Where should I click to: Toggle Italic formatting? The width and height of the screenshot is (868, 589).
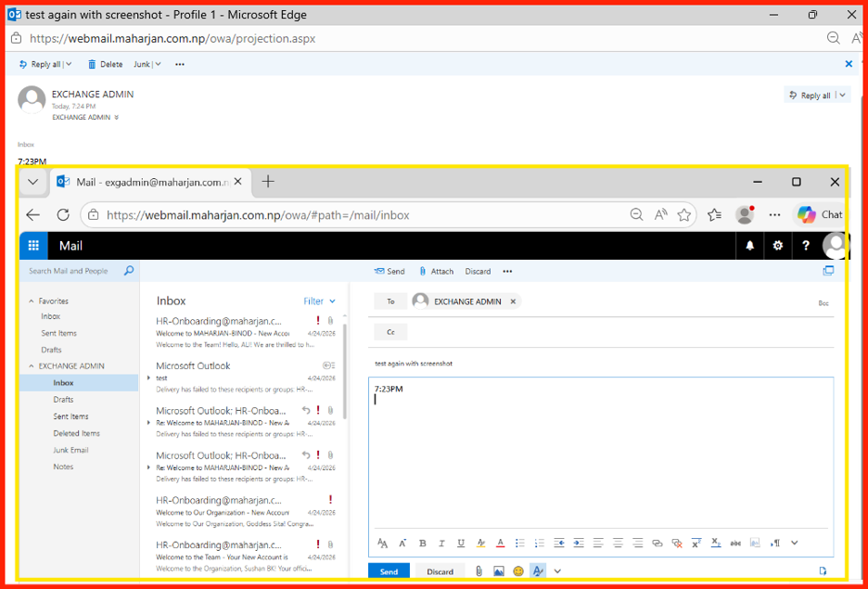pos(441,543)
